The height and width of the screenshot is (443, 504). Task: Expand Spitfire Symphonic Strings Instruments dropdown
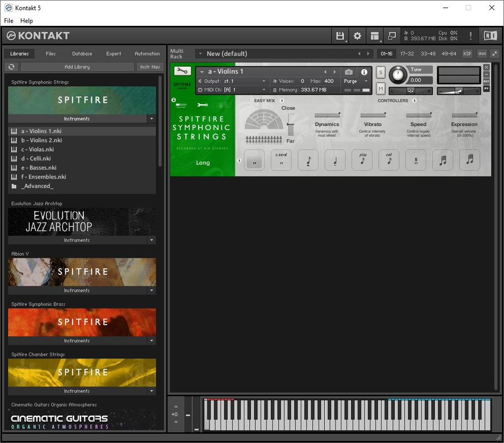pos(151,119)
